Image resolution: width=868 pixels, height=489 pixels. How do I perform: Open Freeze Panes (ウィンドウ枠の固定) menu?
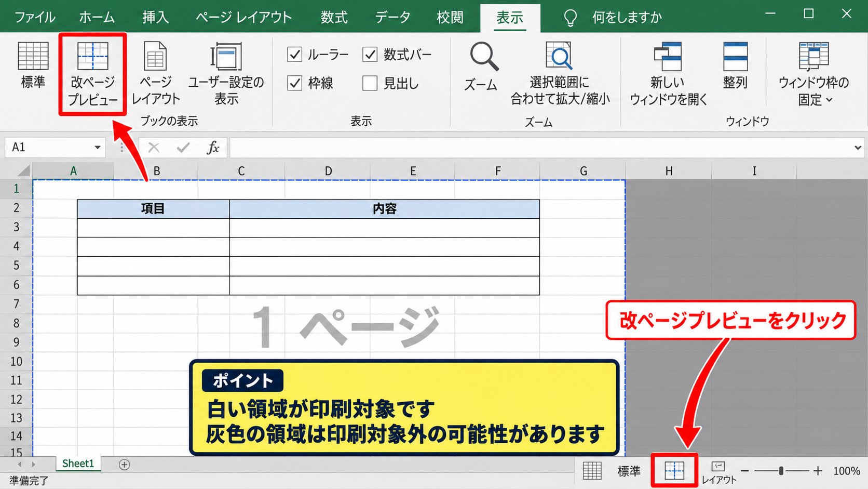pos(813,74)
